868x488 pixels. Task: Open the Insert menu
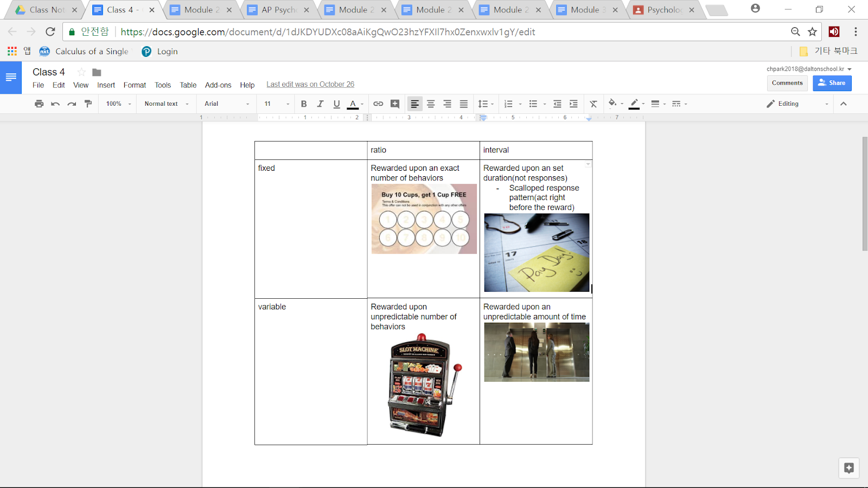(x=106, y=85)
